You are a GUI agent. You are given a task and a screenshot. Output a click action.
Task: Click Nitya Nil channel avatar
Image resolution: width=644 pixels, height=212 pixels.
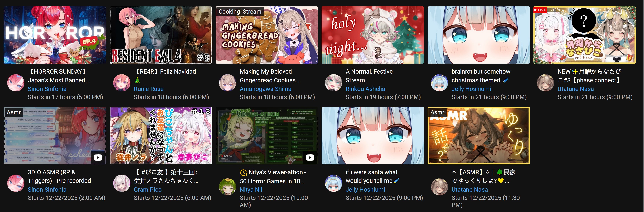click(228, 186)
